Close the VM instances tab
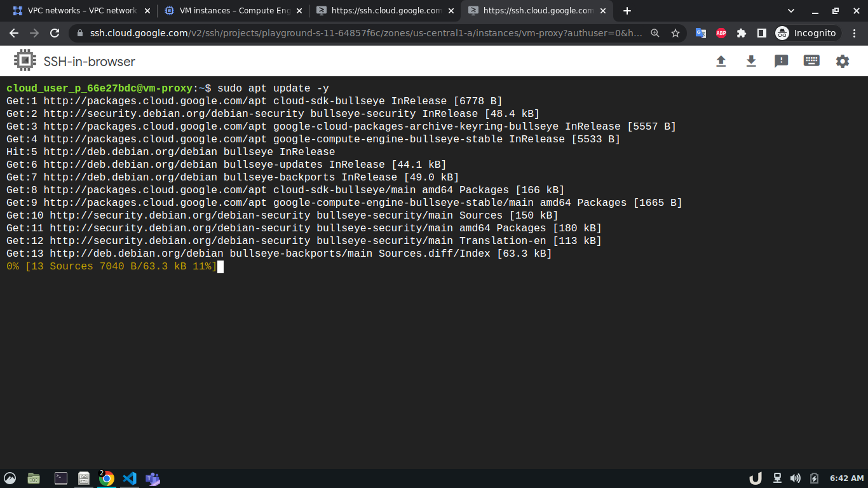 (299, 11)
